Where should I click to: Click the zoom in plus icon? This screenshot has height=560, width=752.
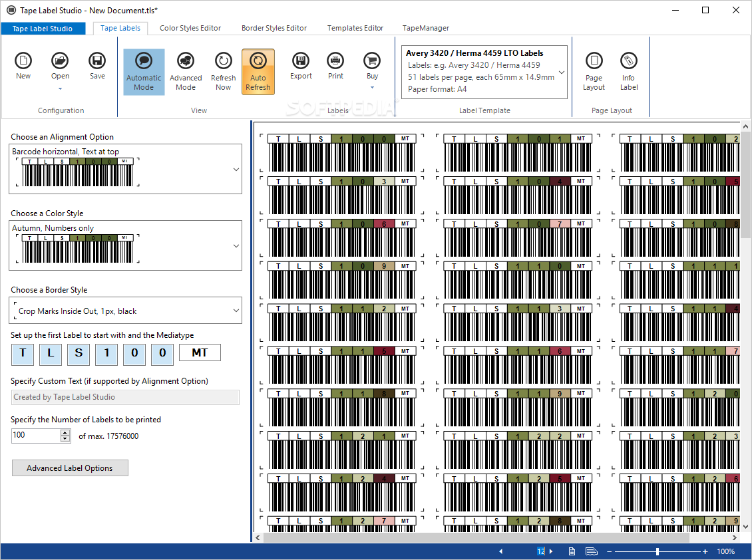pos(705,551)
